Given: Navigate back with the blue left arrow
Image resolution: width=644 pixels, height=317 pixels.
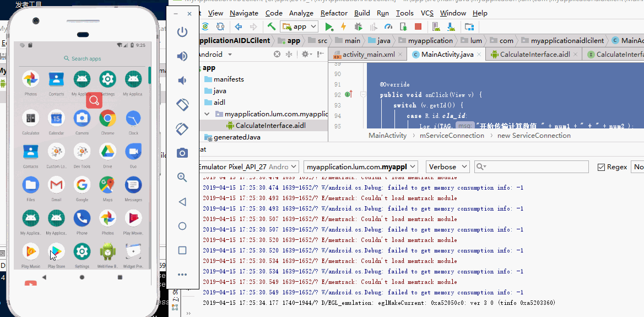Looking at the screenshot, I should coord(238,26).
